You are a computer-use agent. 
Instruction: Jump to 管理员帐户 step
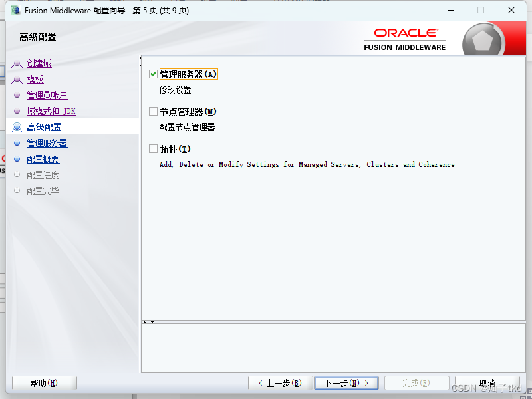coord(47,95)
